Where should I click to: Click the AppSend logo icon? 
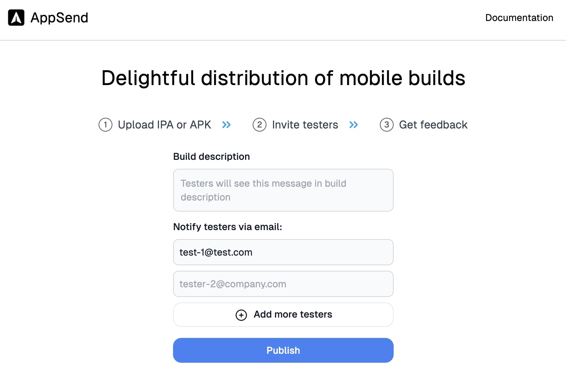16,18
